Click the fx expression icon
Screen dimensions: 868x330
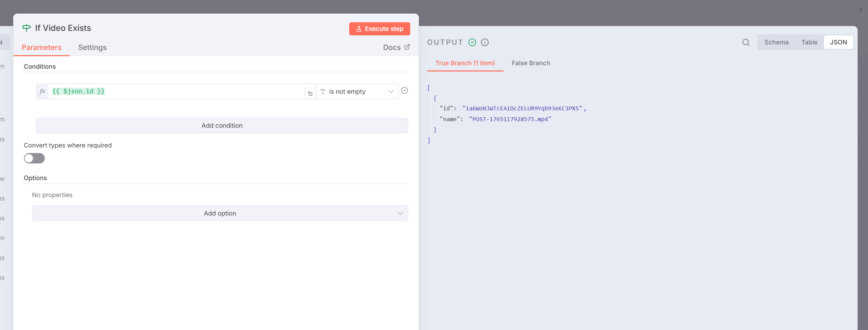pos(42,92)
